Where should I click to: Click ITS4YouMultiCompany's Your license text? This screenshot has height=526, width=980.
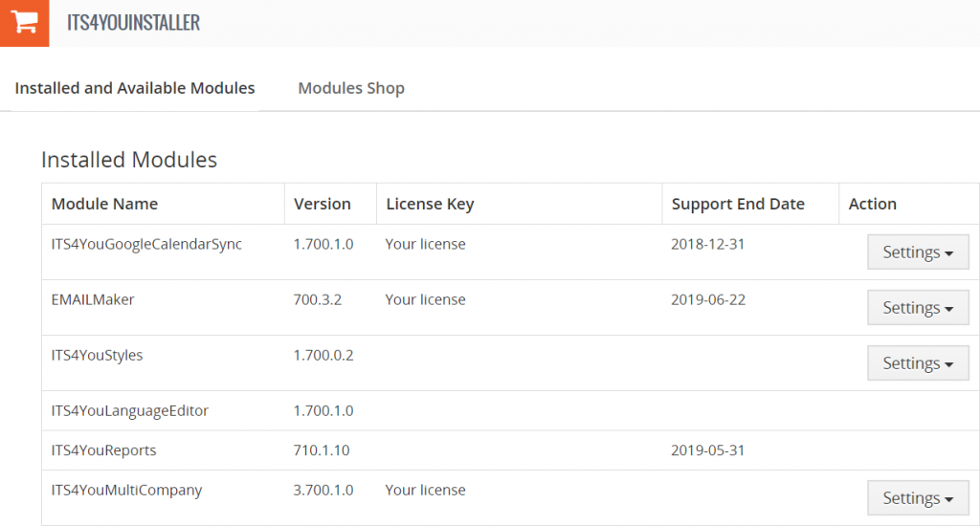click(x=425, y=491)
